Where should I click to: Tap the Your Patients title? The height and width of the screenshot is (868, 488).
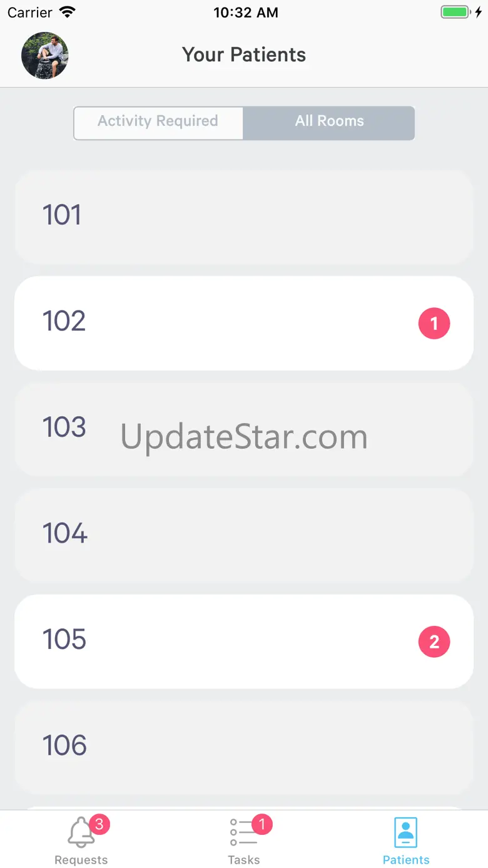244,54
